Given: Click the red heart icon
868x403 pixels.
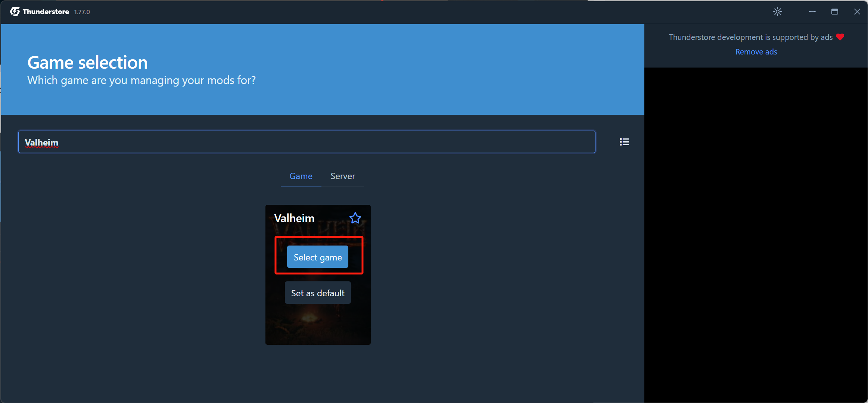Looking at the screenshot, I should (840, 37).
